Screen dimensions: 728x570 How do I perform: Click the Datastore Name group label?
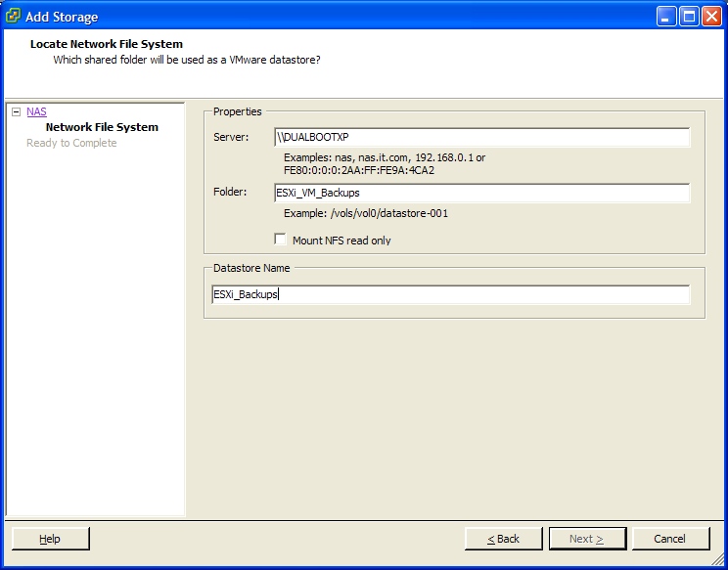(x=251, y=268)
